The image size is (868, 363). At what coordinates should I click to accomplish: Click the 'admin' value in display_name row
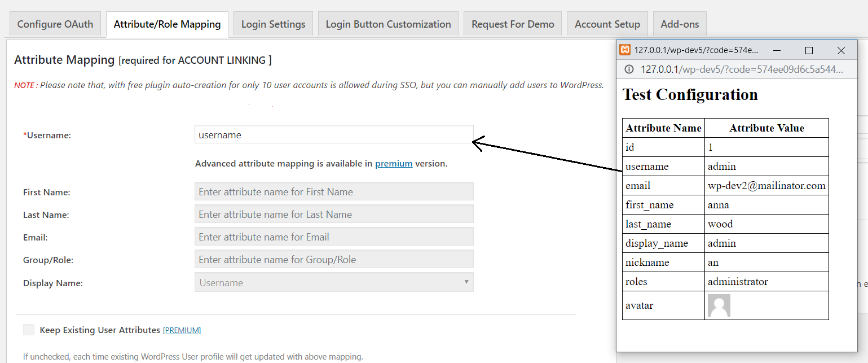coord(766,243)
